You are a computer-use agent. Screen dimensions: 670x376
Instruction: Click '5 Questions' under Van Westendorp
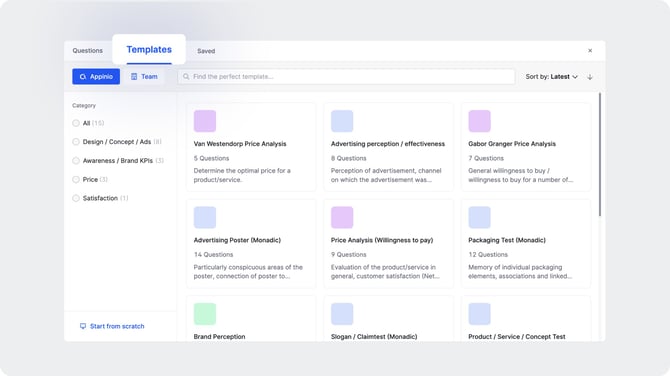pos(211,158)
